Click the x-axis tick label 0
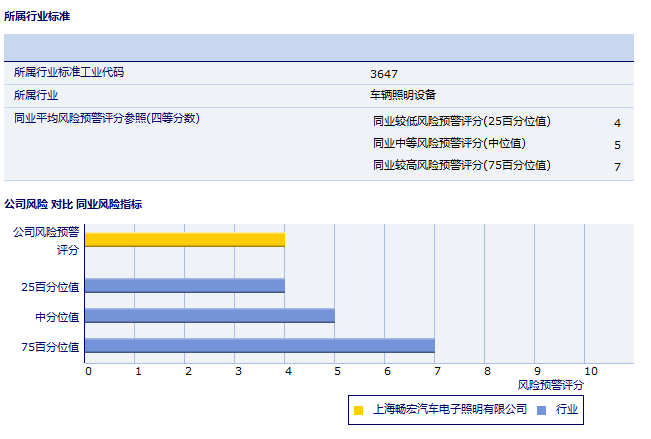Image resolution: width=651 pixels, height=439 pixels. point(88,371)
